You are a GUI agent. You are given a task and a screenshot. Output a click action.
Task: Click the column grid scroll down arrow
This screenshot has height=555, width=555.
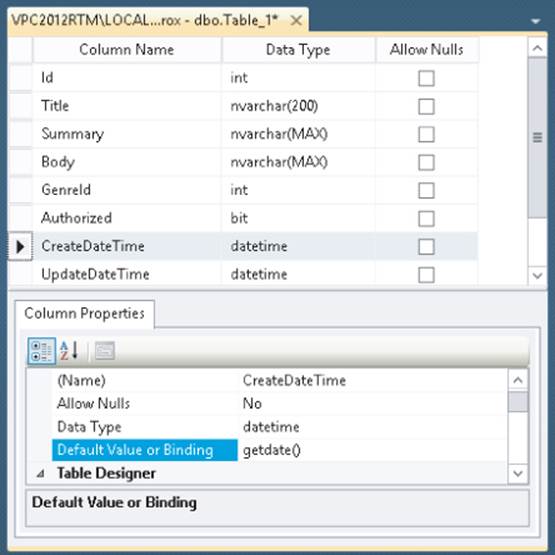click(538, 275)
